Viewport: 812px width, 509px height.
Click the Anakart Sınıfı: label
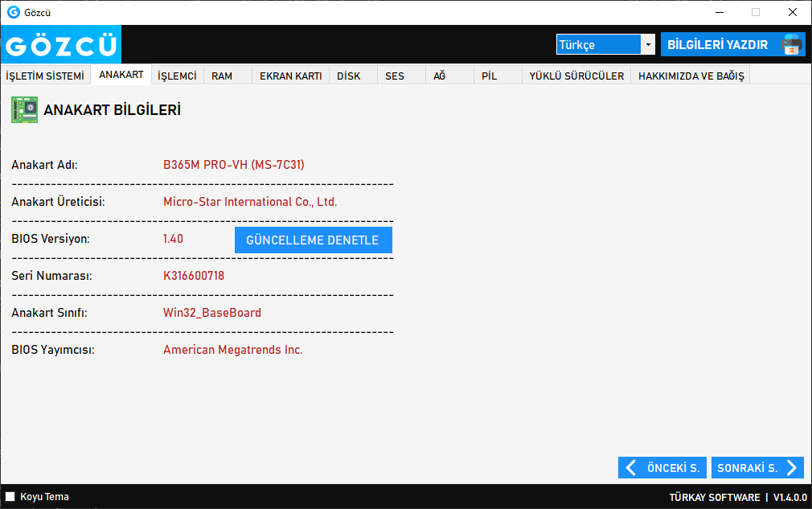49,313
